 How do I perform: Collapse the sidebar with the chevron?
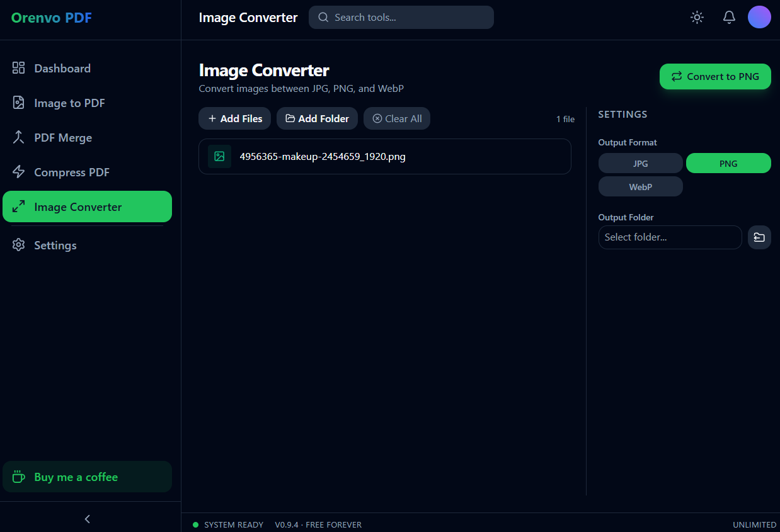pyautogui.click(x=88, y=519)
